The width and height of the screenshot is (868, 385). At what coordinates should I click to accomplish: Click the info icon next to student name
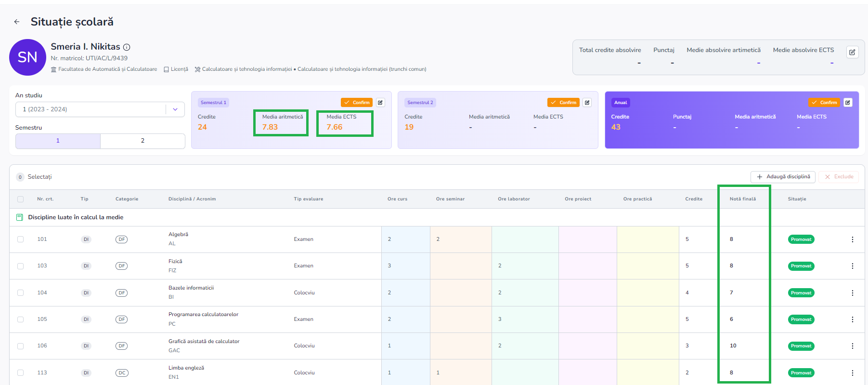127,47
